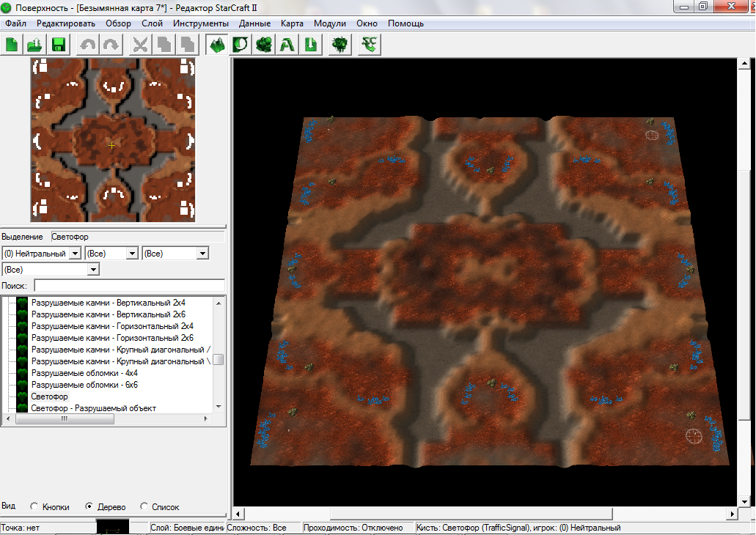Click icon beside 'Разрушаемые камни - Вертикальный 2x4'
756x535 pixels.
click(22, 303)
